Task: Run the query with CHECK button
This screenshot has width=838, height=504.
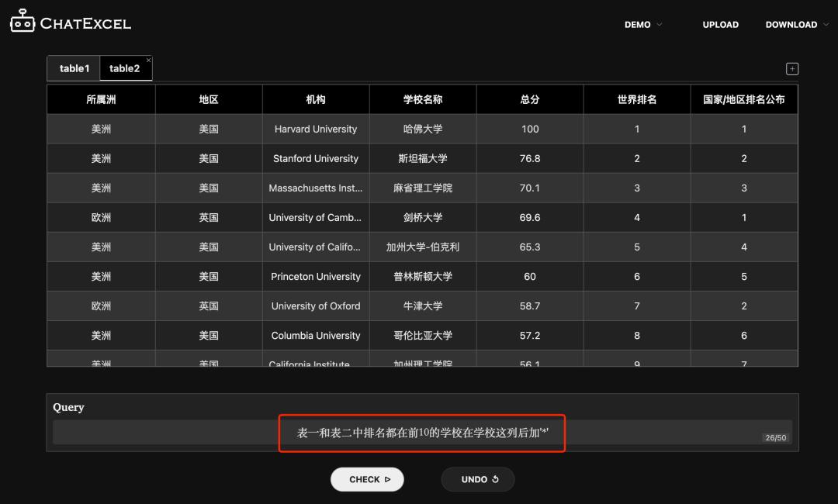Action: point(367,479)
